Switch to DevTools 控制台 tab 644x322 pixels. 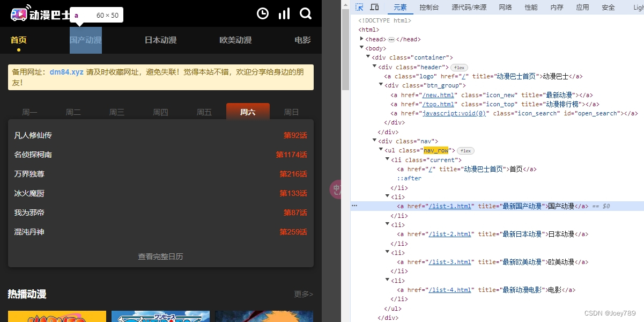click(429, 7)
